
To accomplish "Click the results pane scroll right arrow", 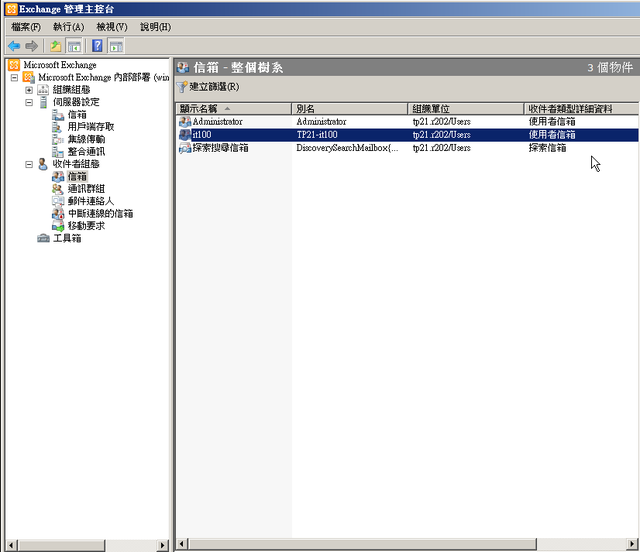I will point(633,544).
